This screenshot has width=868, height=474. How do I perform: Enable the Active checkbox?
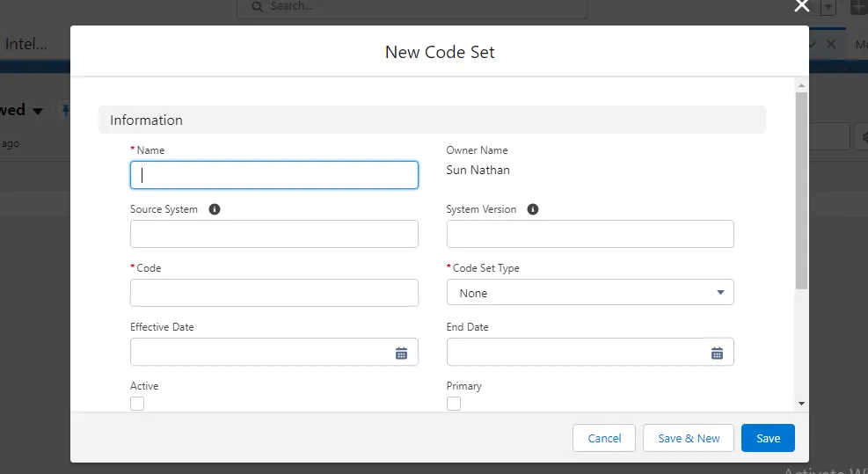coord(137,404)
